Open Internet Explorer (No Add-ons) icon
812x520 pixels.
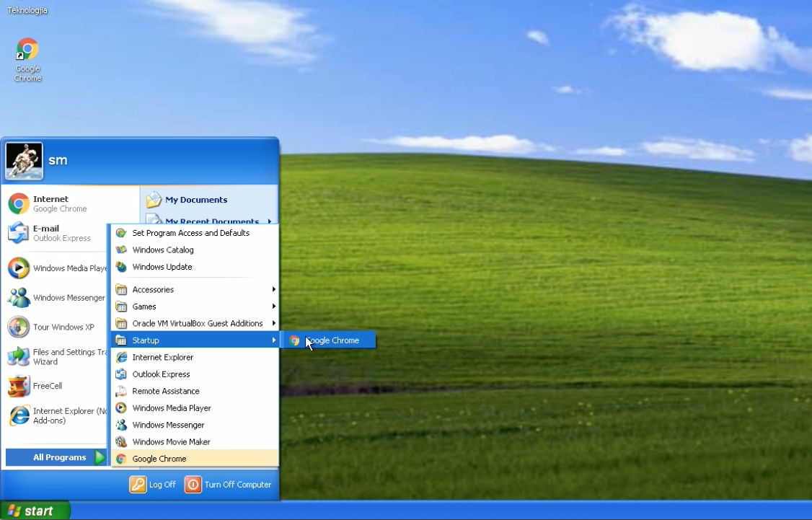tap(19, 415)
